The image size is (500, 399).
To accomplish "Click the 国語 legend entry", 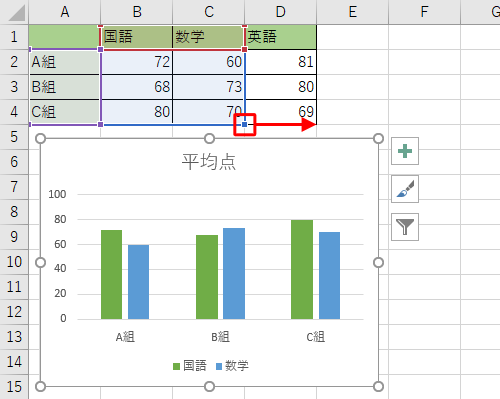I will (x=190, y=366).
